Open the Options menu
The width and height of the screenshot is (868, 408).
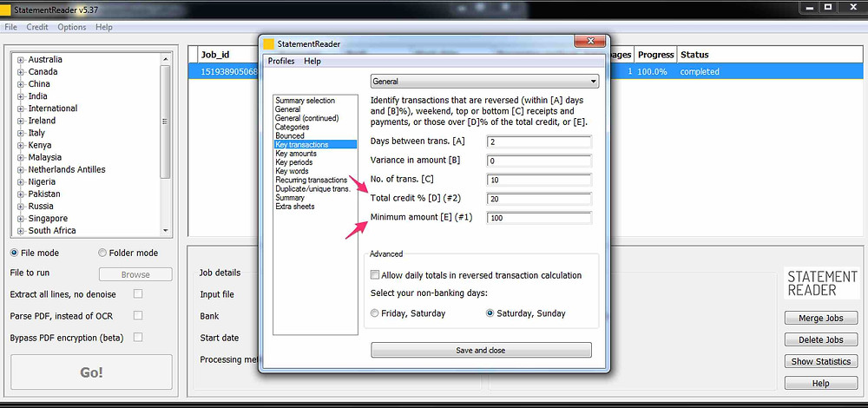tap(72, 27)
